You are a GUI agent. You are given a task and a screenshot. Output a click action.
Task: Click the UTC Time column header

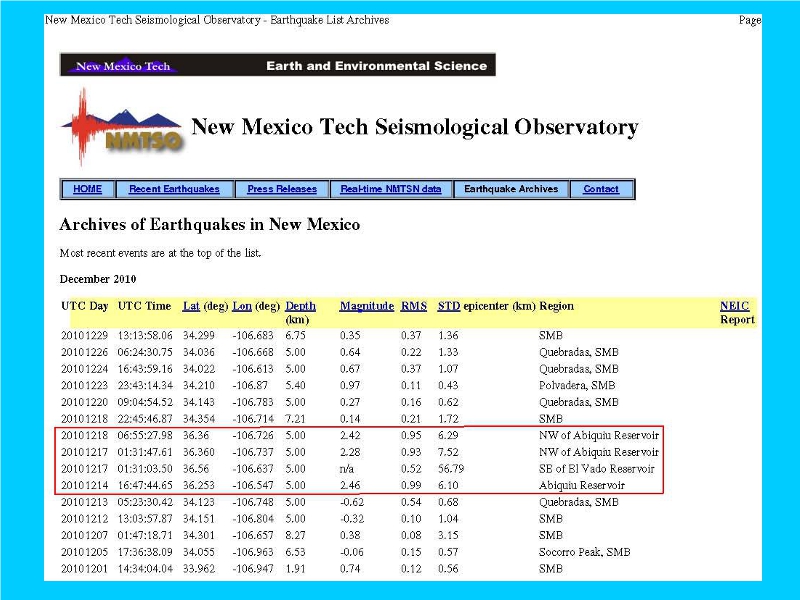tap(144, 306)
